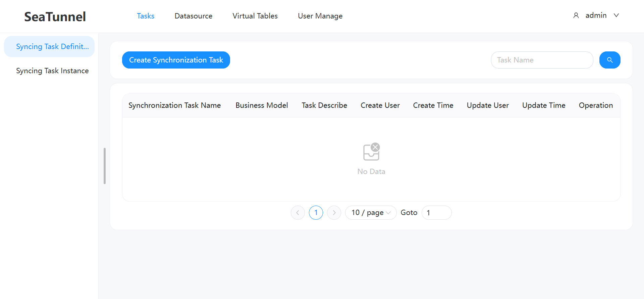
Task: Open the 10 / page size dropdown
Action: pos(371,213)
